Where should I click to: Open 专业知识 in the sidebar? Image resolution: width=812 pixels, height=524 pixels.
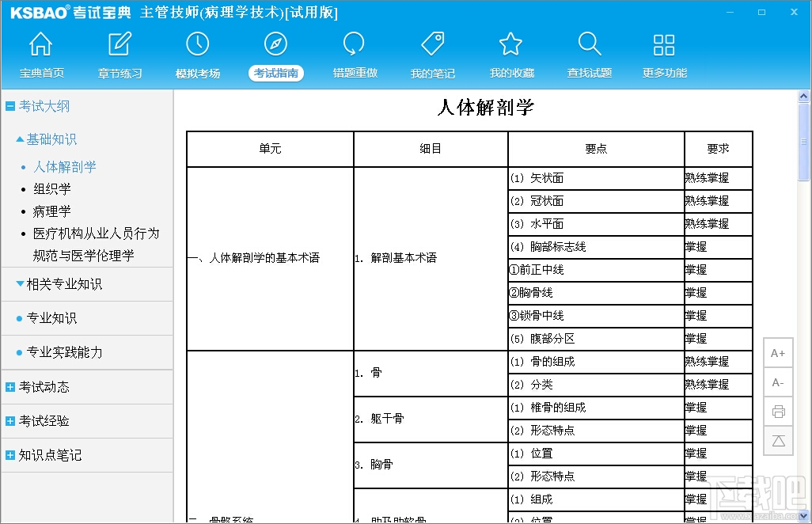point(51,318)
